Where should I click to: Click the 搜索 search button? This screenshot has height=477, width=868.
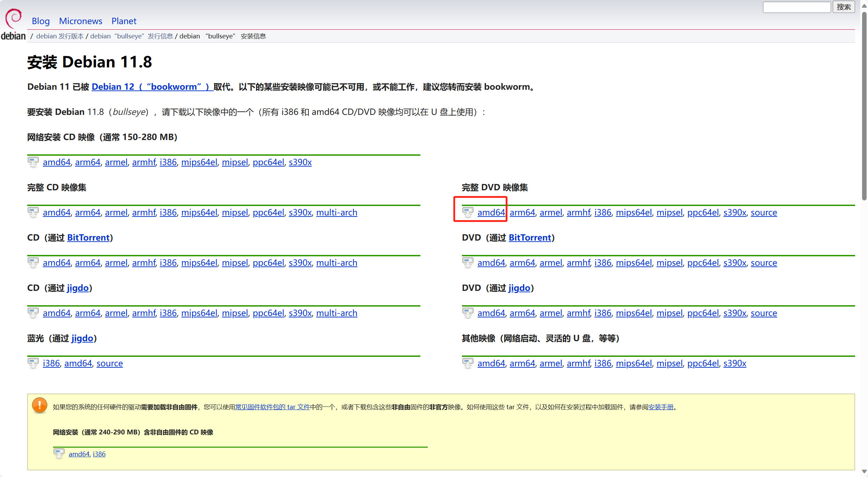(x=844, y=7)
